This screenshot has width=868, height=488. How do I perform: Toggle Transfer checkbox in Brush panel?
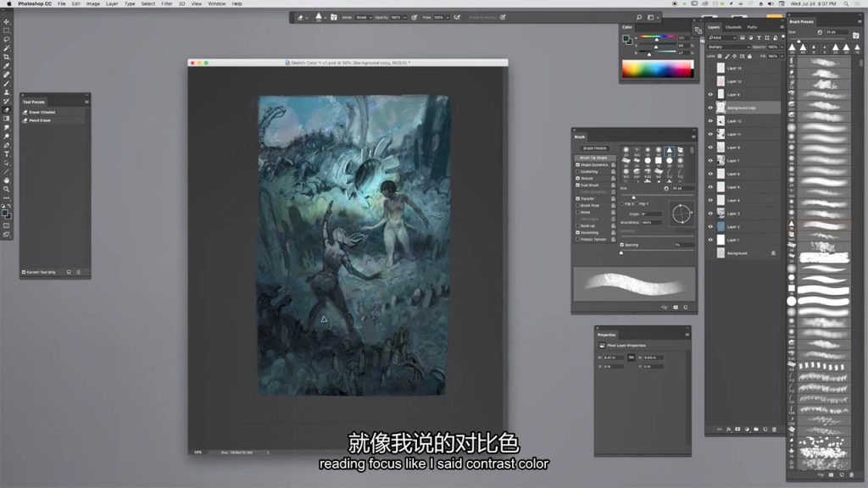click(578, 198)
